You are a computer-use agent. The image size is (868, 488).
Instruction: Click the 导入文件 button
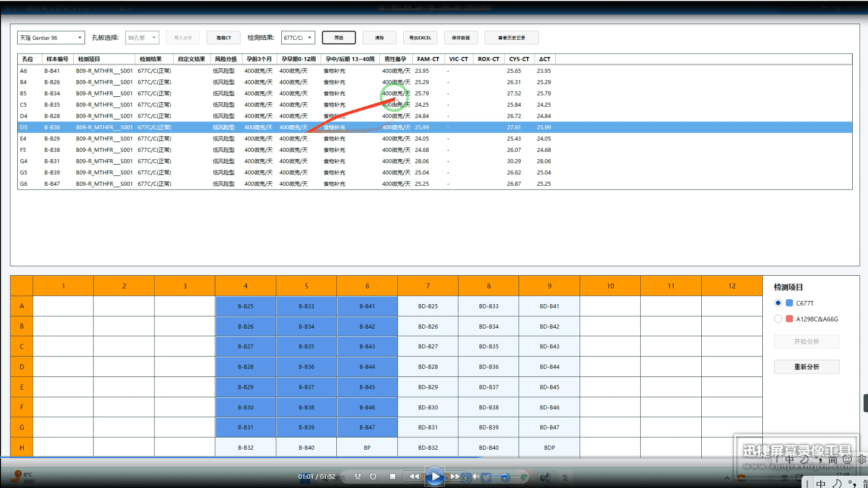tap(183, 38)
